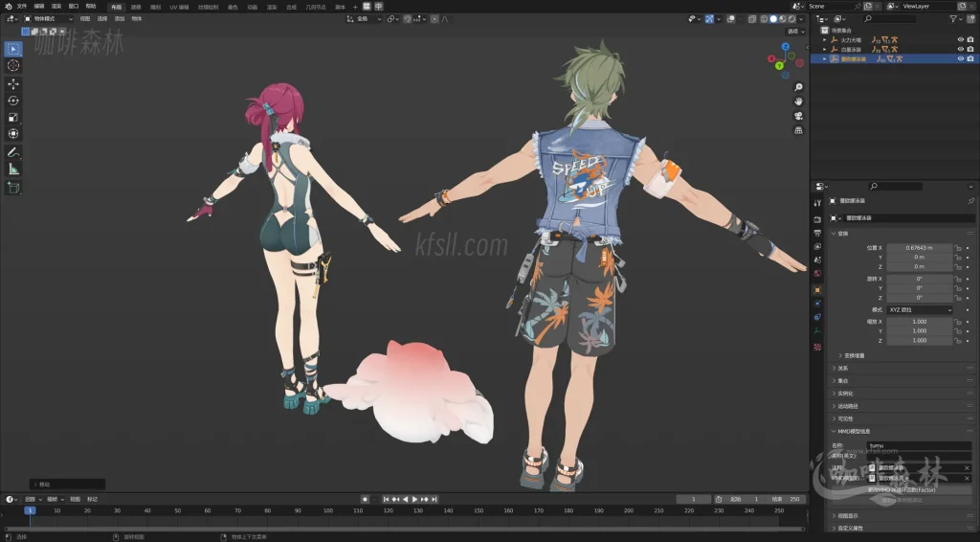Hide 火力大喵 object with eye icon
Viewport: 980px width, 542px height.
[x=961, y=39]
